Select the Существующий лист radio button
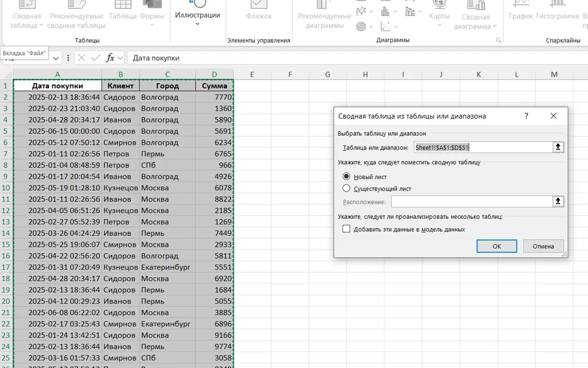588x368 pixels. click(x=346, y=188)
